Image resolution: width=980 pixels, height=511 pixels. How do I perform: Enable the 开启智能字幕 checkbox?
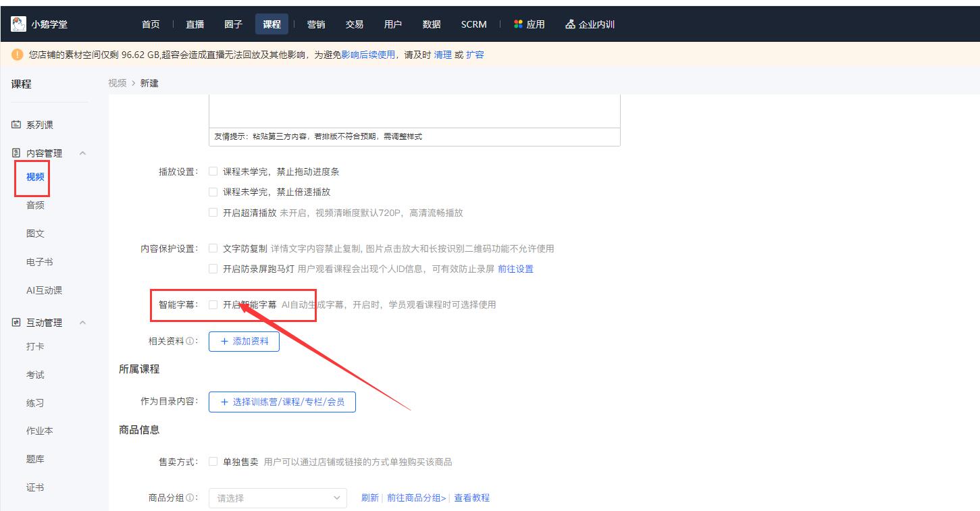point(213,304)
